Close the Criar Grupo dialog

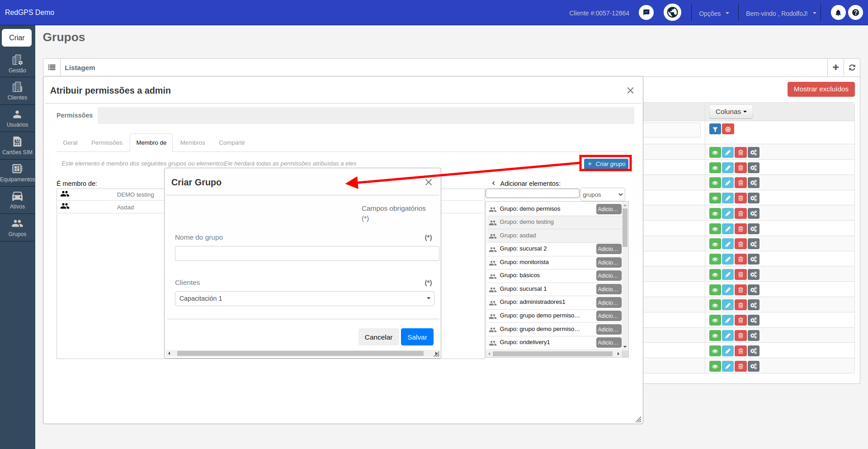point(429,182)
